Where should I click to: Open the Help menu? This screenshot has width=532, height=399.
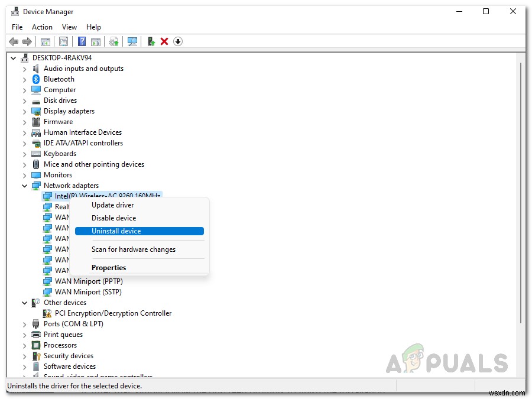[93, 27]
